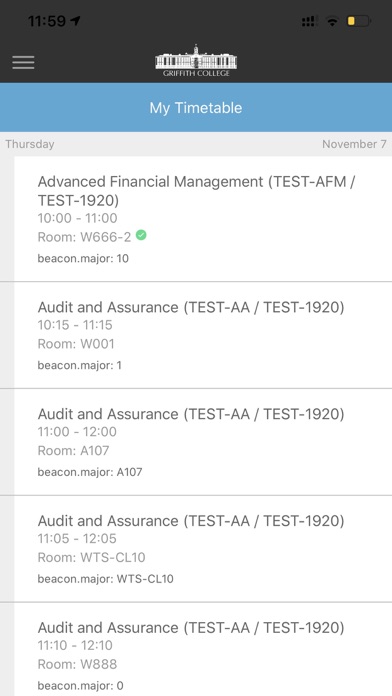Open Audit and Assurance 11:00 class
Image resolution: width=392 pixels, height=696 pixels.
click(203, 442)
